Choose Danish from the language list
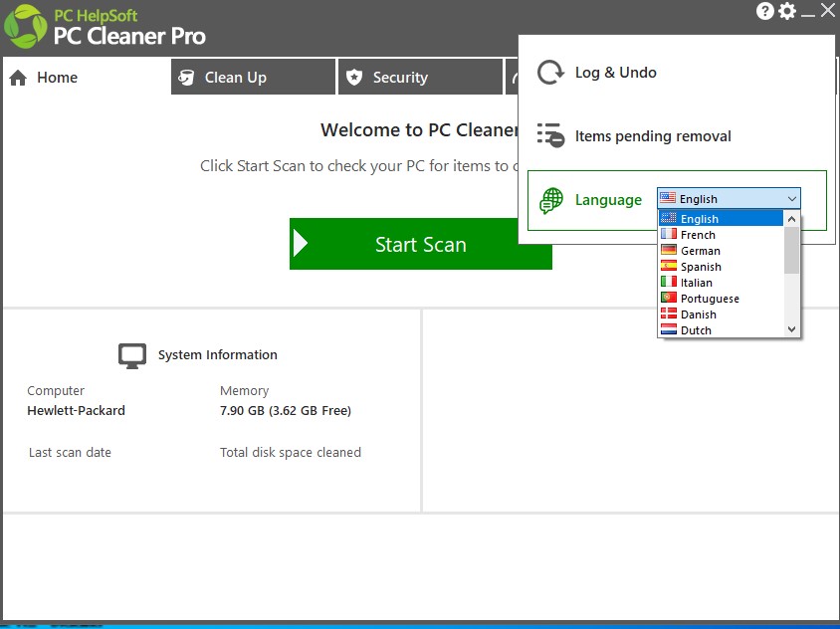Image resolution: width=840 pixels, height=629 pixels. point(721,314)
